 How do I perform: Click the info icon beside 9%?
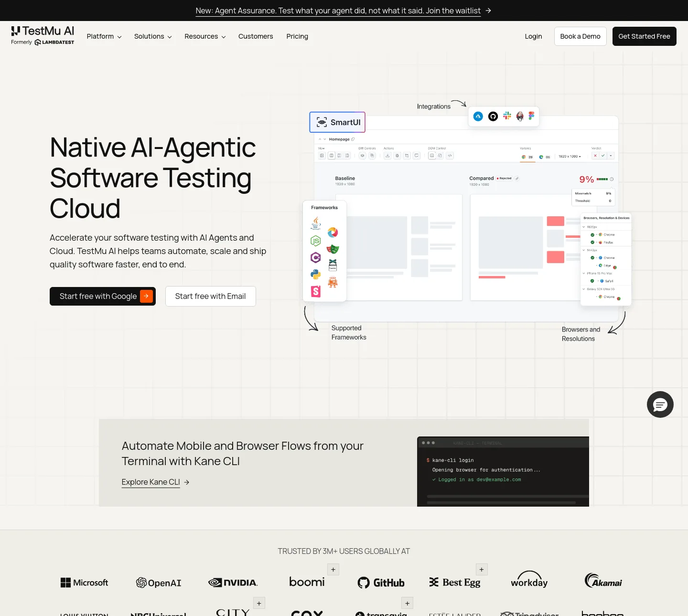click(x=612, y=179)
